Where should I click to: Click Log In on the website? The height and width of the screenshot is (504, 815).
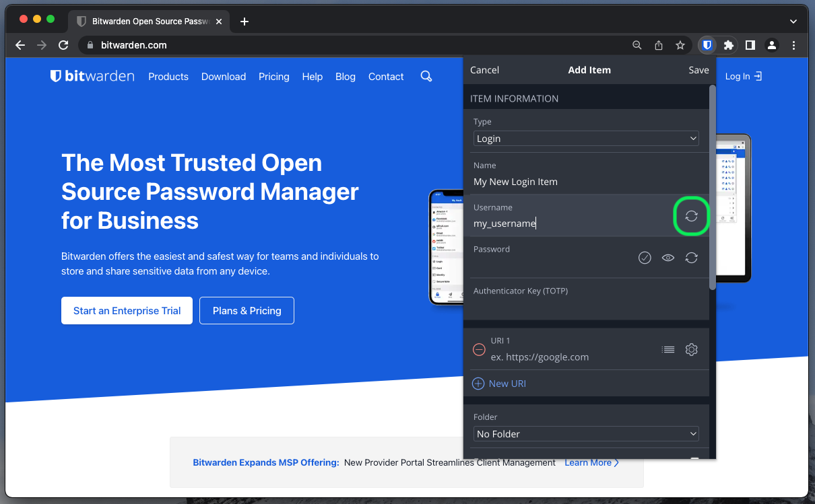click(744, 77)
